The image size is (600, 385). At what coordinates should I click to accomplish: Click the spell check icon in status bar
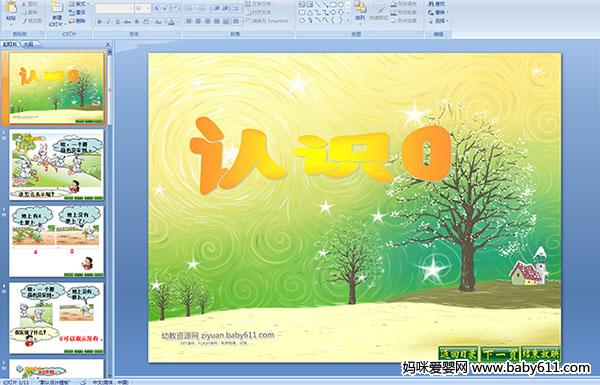(83, 382)
